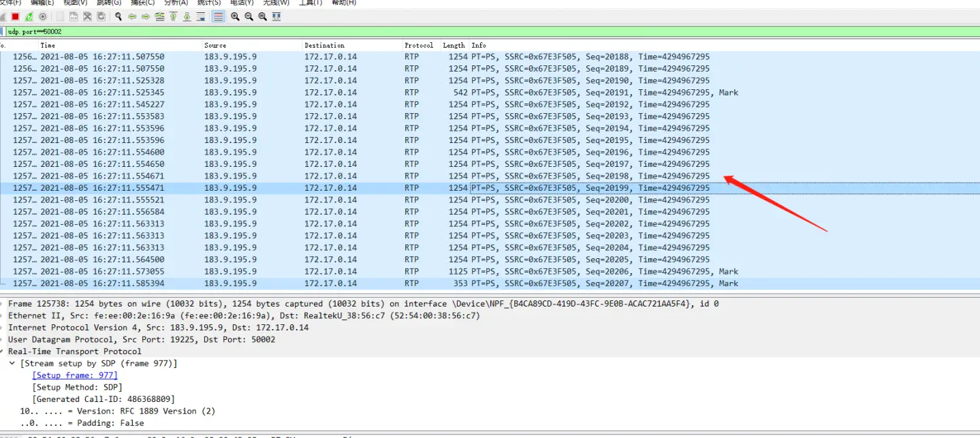Stop the running packet capture
The width and height of the screenshot is (980, 438).
[x=15, y=16]
